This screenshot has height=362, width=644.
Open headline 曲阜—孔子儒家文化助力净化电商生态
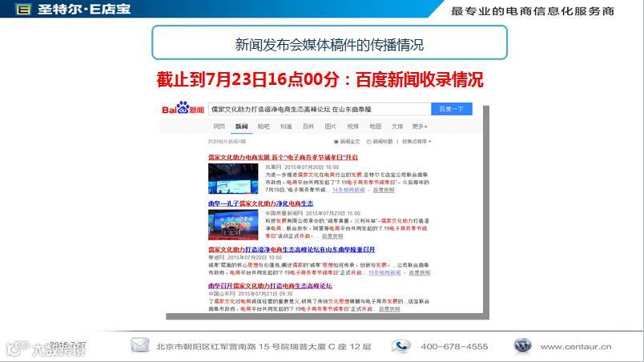tap(260, 203)
